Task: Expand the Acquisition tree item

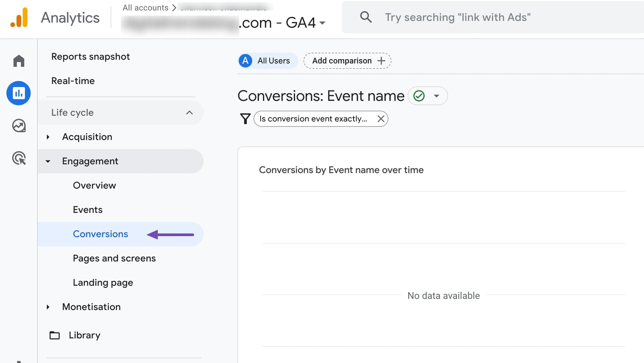Action: click(48, 137)
